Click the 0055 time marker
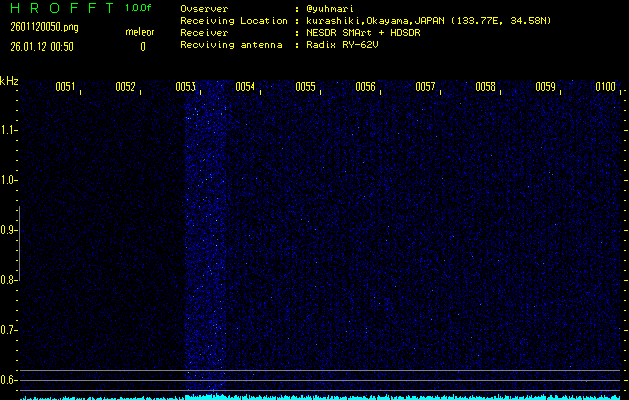Image resolution: width=629 pixels, height=400 pixels. click(x=305, y=87)
